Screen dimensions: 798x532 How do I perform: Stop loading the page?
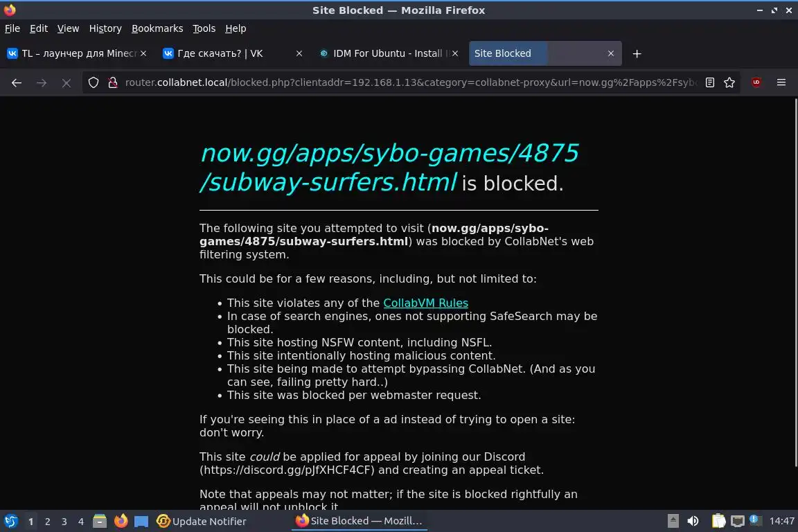point(66,82)
